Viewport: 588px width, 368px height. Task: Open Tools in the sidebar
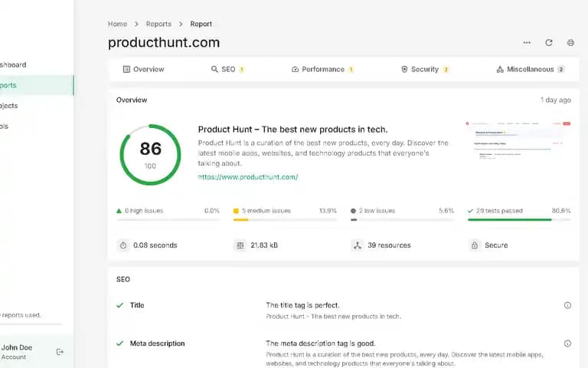(x=37, y=127)
